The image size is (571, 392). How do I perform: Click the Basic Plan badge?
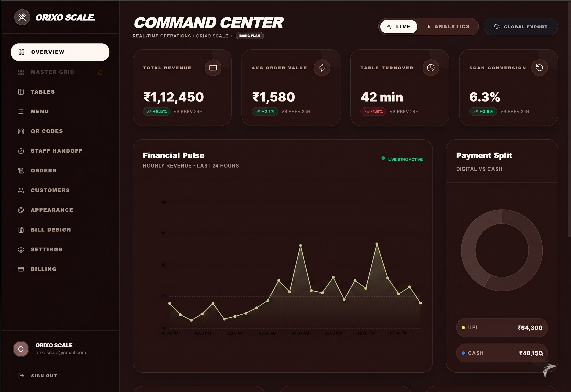point(250,36)
